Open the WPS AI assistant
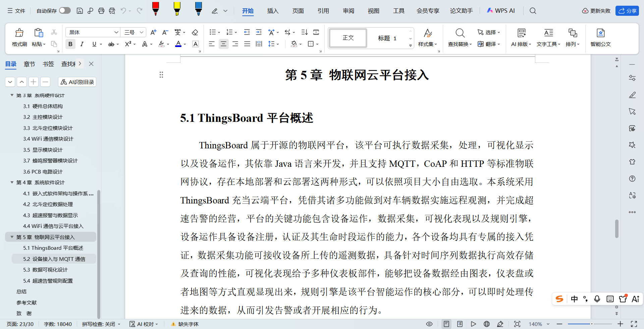Viewport: 644px width, 329px height. point(500,11)
